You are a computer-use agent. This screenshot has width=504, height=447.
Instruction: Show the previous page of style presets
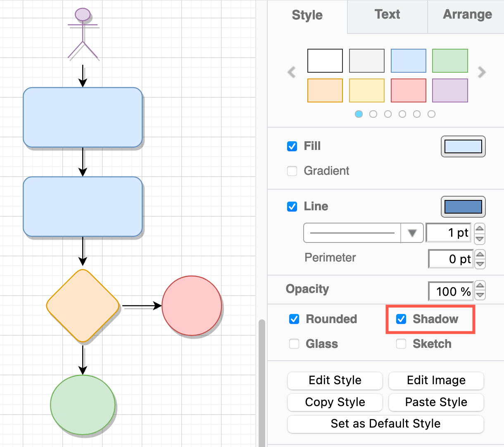(292, 72)
